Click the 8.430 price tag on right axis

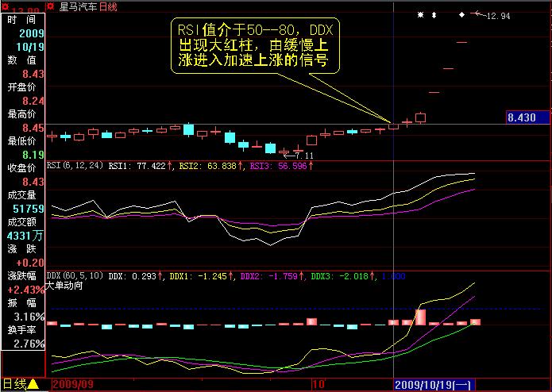pos(527,117)
